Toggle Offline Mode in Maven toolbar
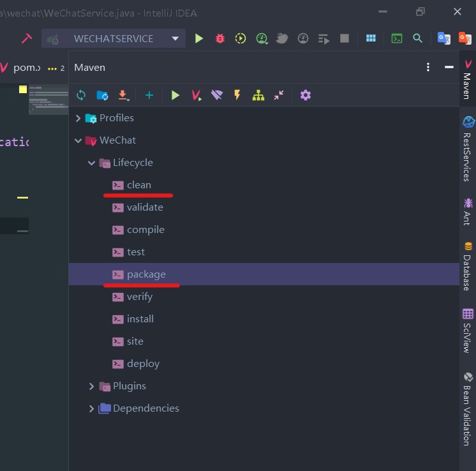The image size is (476, 471). click(x=217, y=95)
